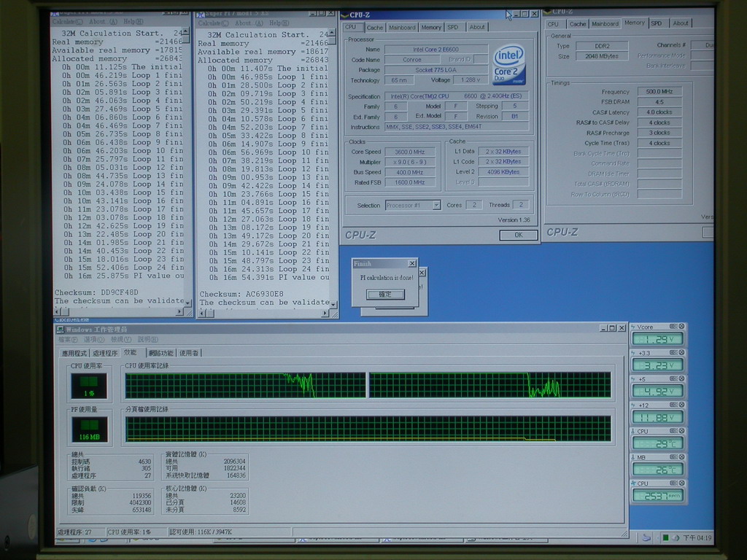Select CPU tab in second CPU-Z window
Image resolution: width=747 pixels, height=560 pixels.
(553, 24)
